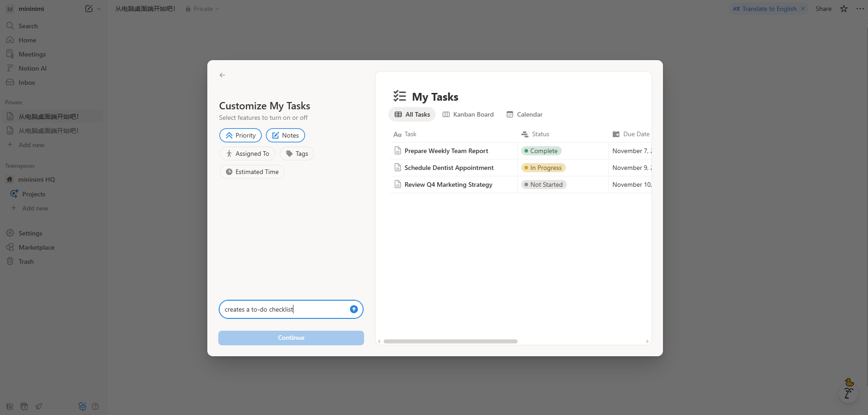Toggle the Priority feature off
This screenshot has height=415, width=868.
click(241, 135)
